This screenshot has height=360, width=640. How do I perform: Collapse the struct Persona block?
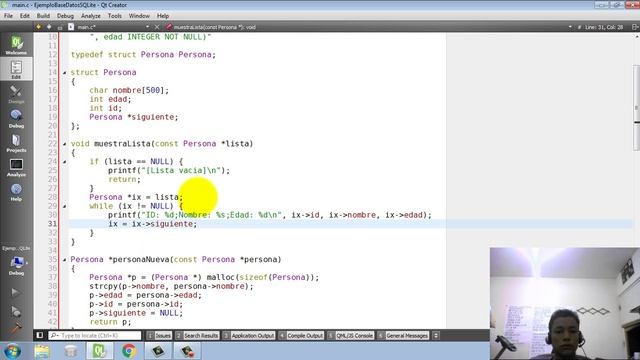(x=64, y=73)
